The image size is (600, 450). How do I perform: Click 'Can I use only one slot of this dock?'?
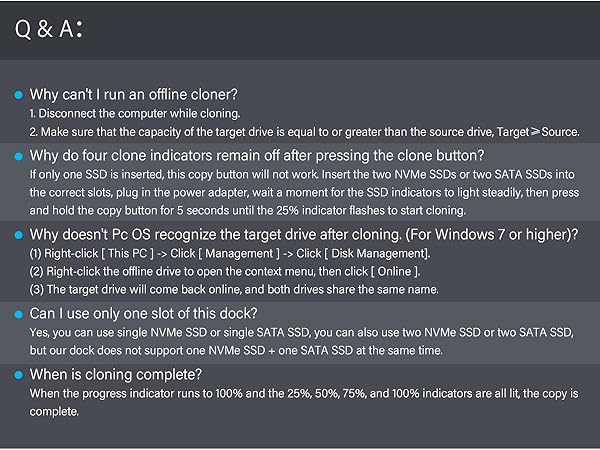(143, 313)
